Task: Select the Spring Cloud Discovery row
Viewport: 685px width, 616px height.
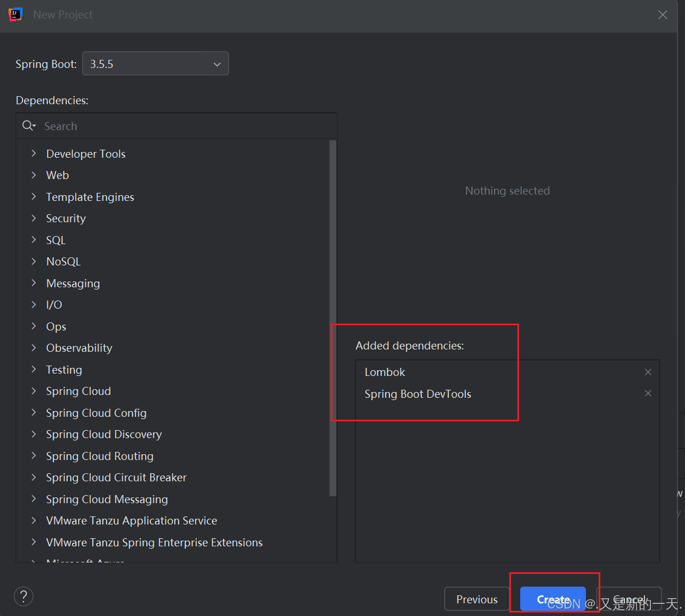Action: pyautogui.click(x=173, y=435)
